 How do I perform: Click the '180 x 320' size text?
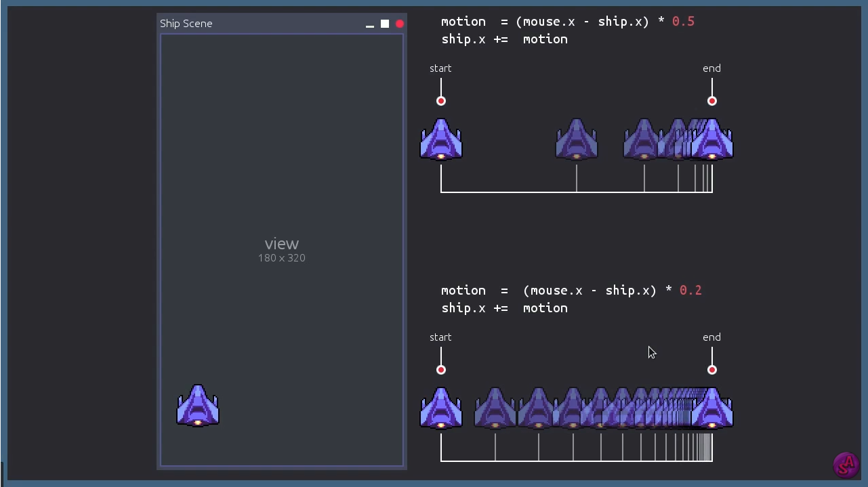(282, 258)
